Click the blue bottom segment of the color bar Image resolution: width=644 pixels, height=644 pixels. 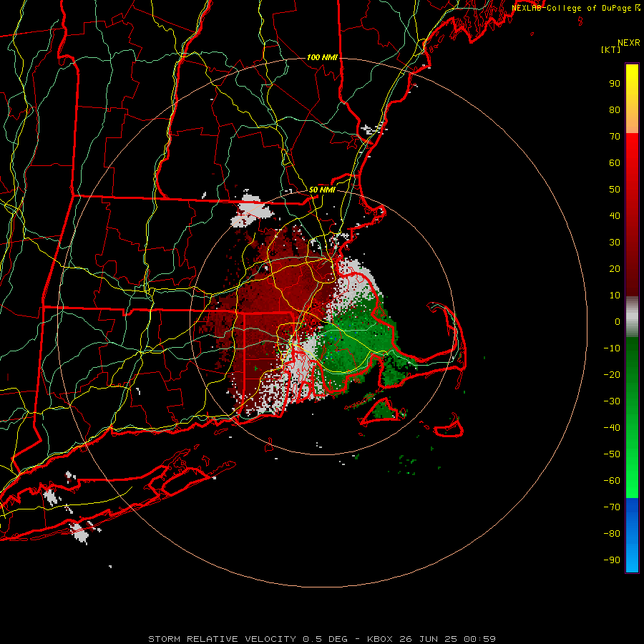point(632,535)
